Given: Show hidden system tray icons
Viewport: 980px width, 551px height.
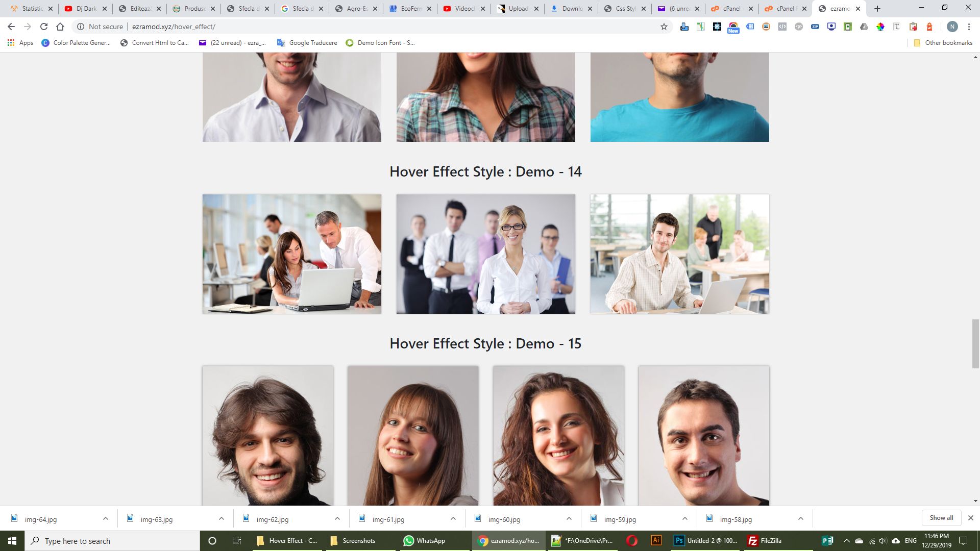Looking at the screenshot, I should pos(846,541).
